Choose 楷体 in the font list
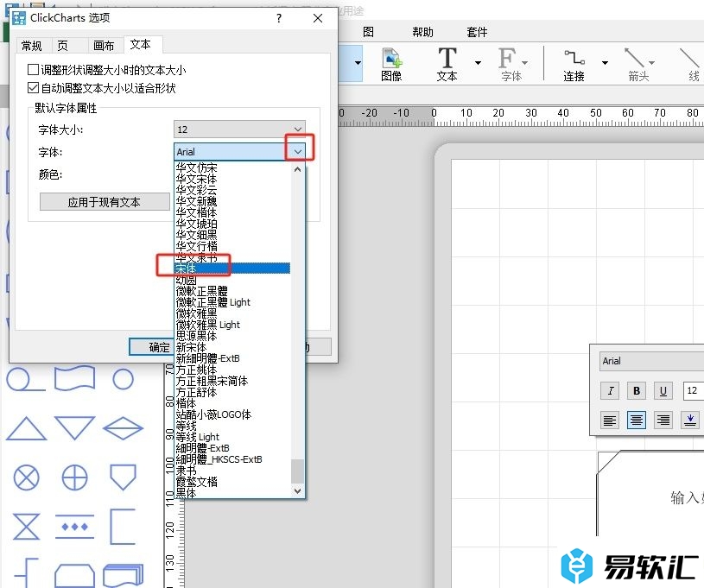The width and height of the screenshot is (704, 588). pyautogui.click(x=232, y=403)
